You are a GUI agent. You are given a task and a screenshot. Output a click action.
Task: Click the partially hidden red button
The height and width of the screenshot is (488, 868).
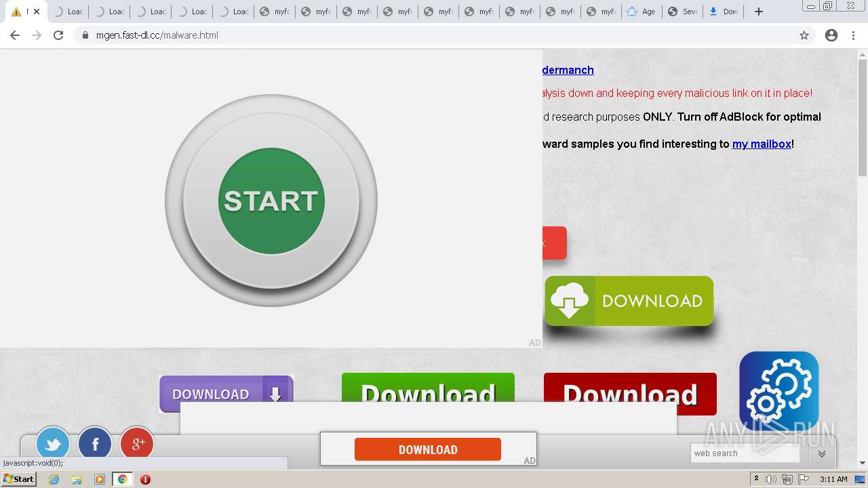(554, 243)
